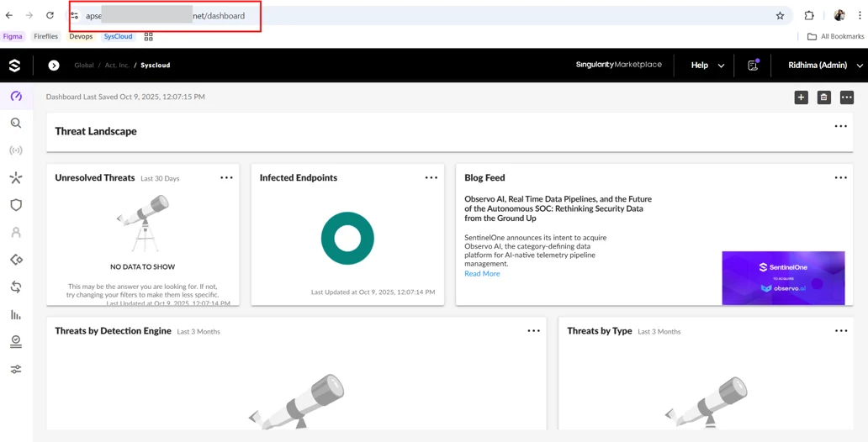Open Threat Landscape options menu

[x=840, y=126]
